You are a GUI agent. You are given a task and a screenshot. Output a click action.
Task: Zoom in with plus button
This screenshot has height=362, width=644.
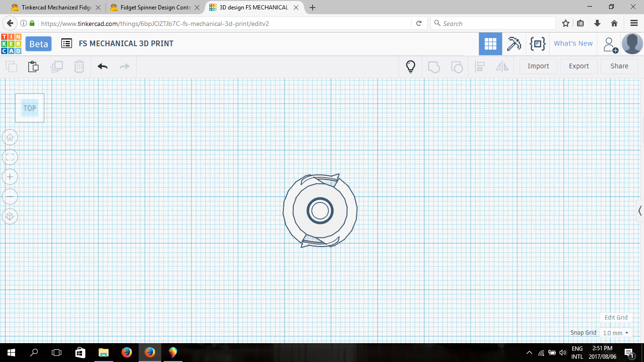(10, 177)
